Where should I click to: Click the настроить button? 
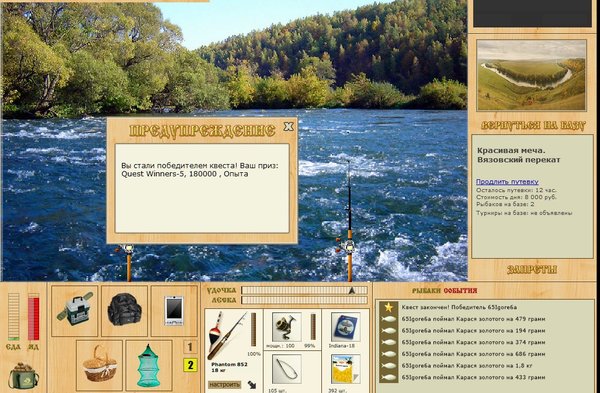pyautogui.click(x=225, y=385)
